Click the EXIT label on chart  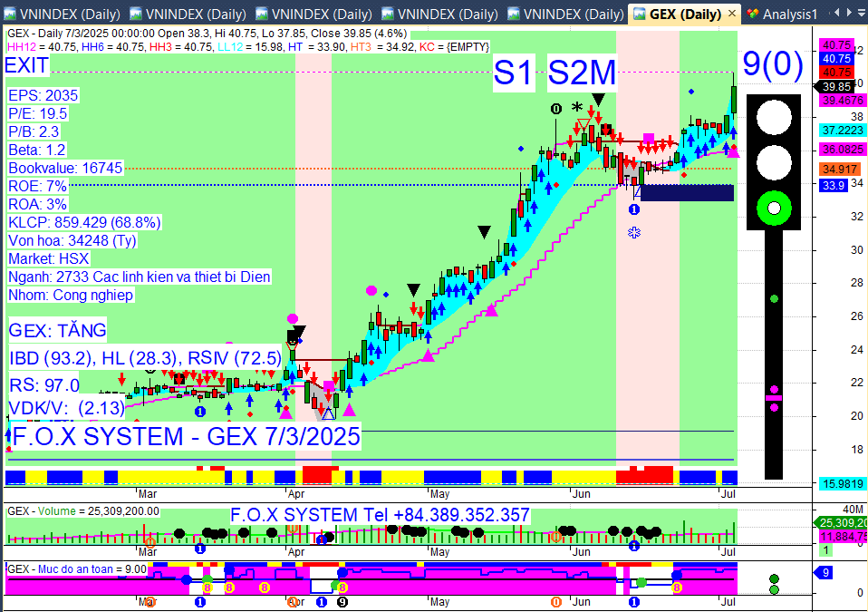pyautogui.click(x=26, y=65)
